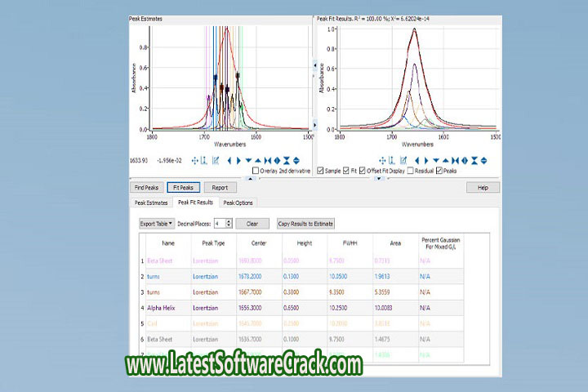This screenshot has height=392, width=588.
Task: Click the scroll-left arrow under Peak Estimates plot
Action: click(229, 161)
